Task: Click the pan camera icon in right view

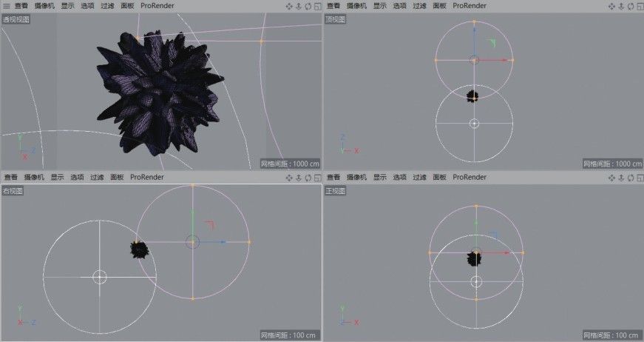Action: coord(289,178)
